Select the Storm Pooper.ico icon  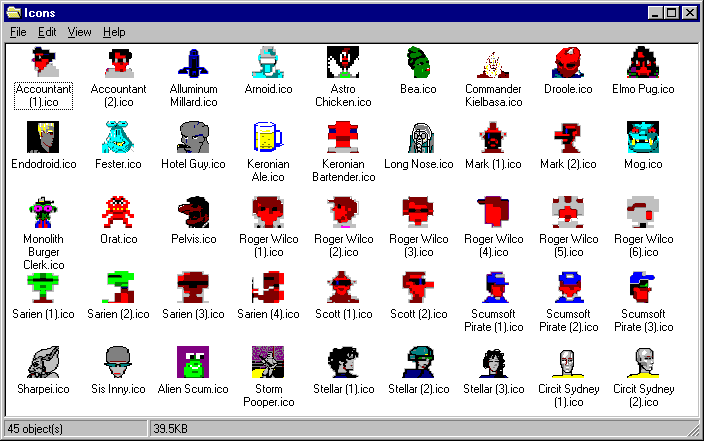[268, 362]
